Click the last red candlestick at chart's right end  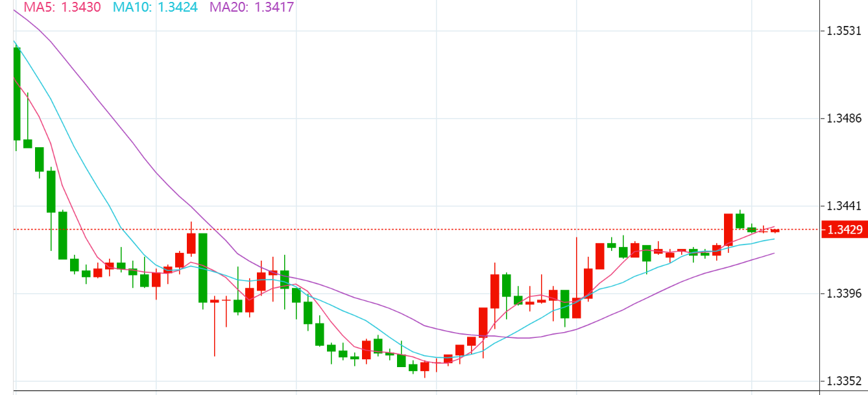(x=775, y=230)
